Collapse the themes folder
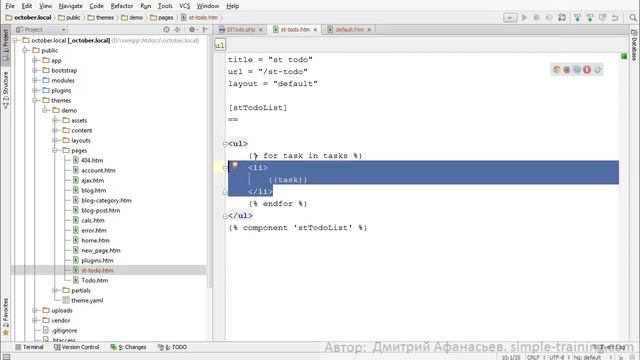This screenshot has height=360, width=640. click(x=35, y=100)
